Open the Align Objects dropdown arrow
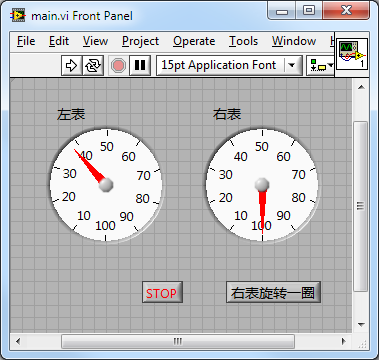 (x=330, y=65)
